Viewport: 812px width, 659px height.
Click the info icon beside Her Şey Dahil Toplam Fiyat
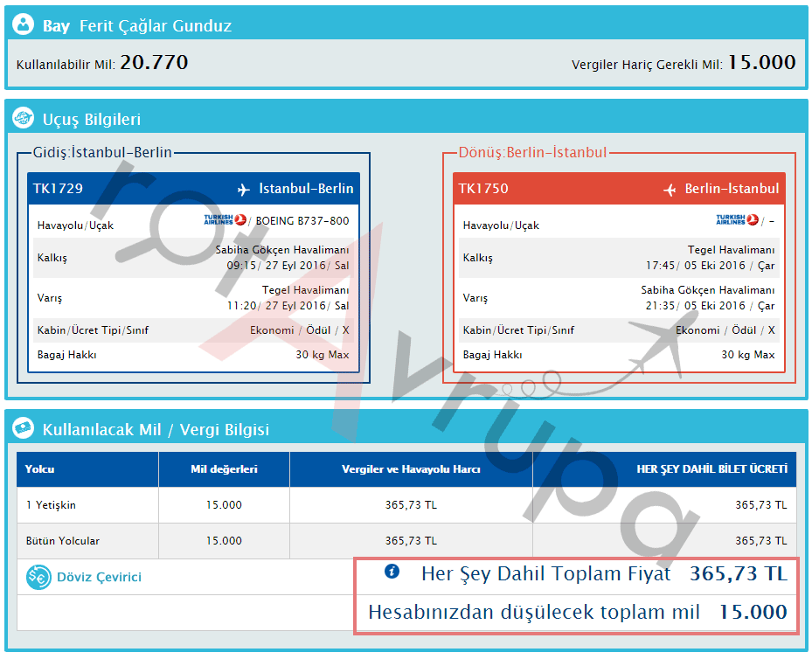pyautogui.click(x=392, y=572)
